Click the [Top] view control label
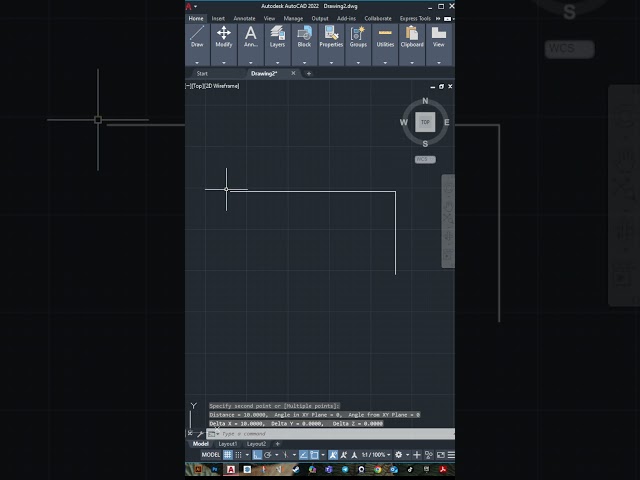Image resolution: width=640 pixels, height=480 pixels. [198, 86]
